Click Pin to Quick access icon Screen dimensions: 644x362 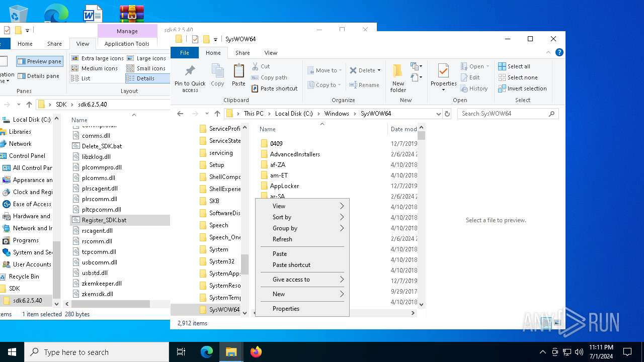click(x=190, y=78)
